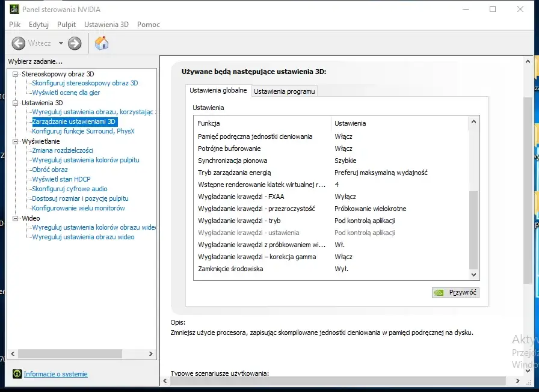Open the Informacje o systemie link
This screenshot has height=392, width=539.
56,374
